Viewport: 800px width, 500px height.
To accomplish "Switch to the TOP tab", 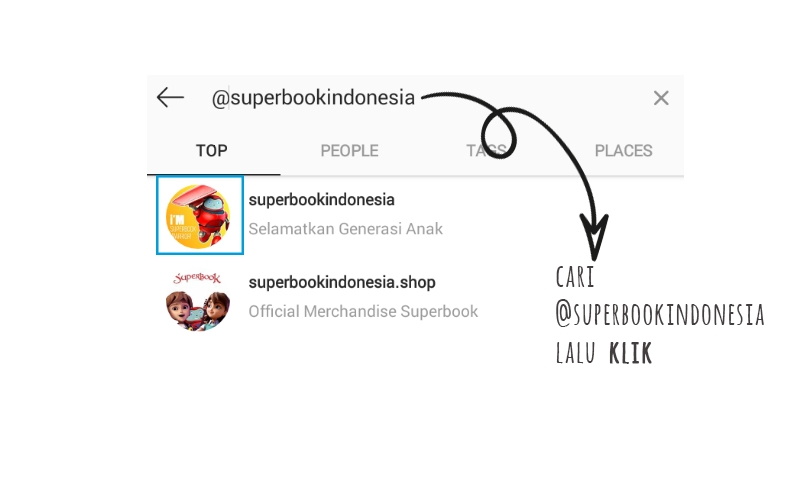I will pyautogui.click(x=211, y=151).
